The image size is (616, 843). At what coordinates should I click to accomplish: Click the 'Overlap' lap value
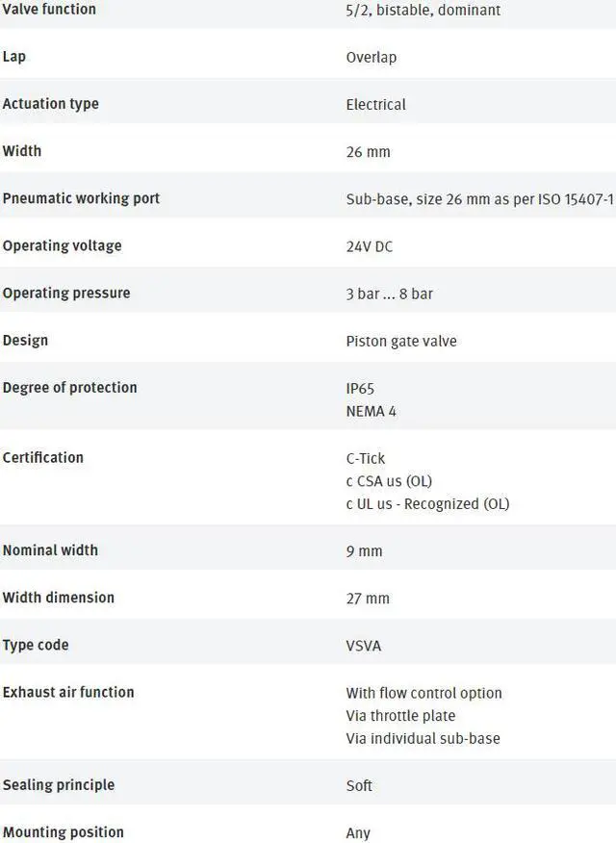click(372, 58)
